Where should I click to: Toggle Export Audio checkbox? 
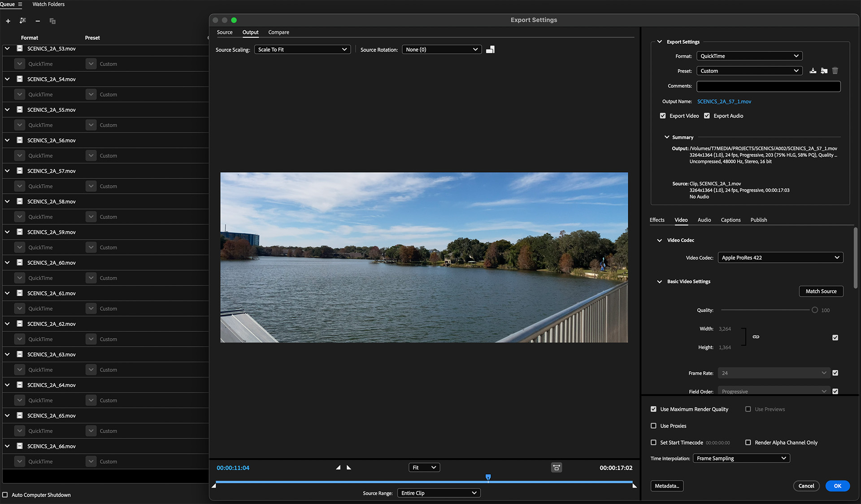(x=706, y=115)
